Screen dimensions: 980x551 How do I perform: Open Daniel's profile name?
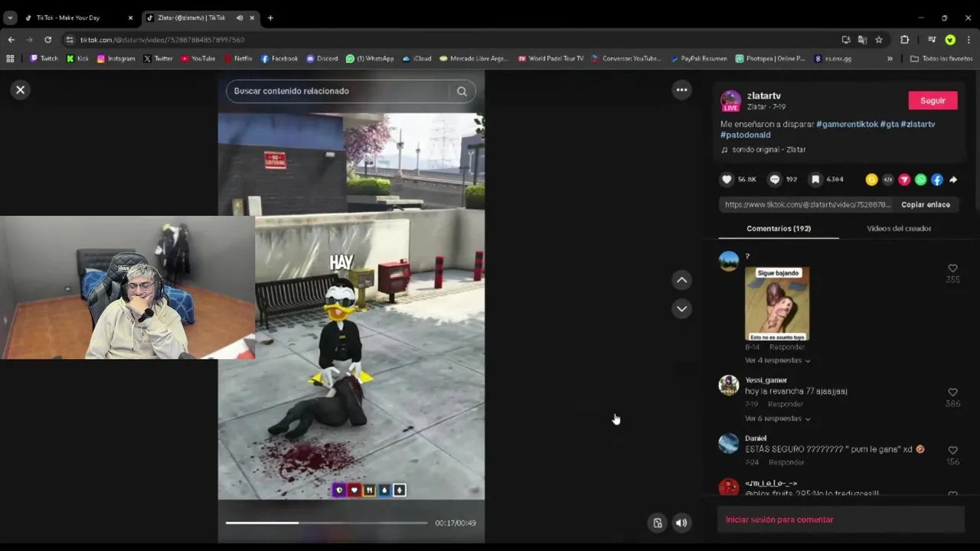point(756,439)
